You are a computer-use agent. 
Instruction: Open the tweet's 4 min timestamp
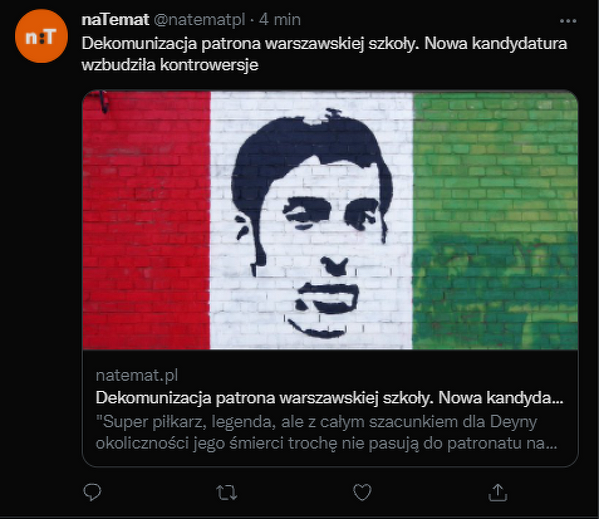[280, 19]
